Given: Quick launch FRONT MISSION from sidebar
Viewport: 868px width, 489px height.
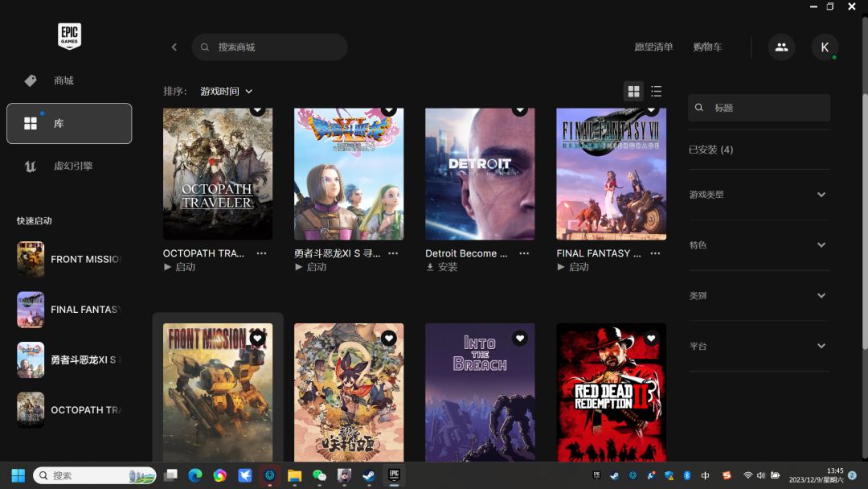Looking at the screenshot, I should pos(69,259).
